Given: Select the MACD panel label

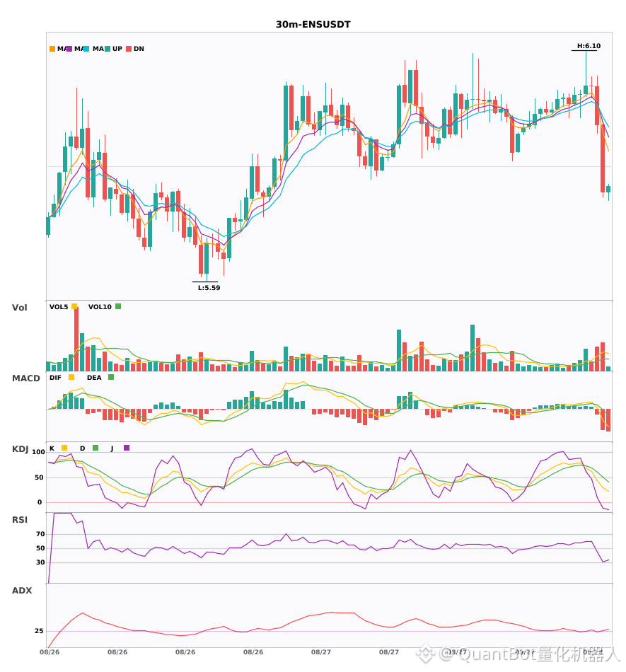Looking at the screenshot, I should 25,378.
